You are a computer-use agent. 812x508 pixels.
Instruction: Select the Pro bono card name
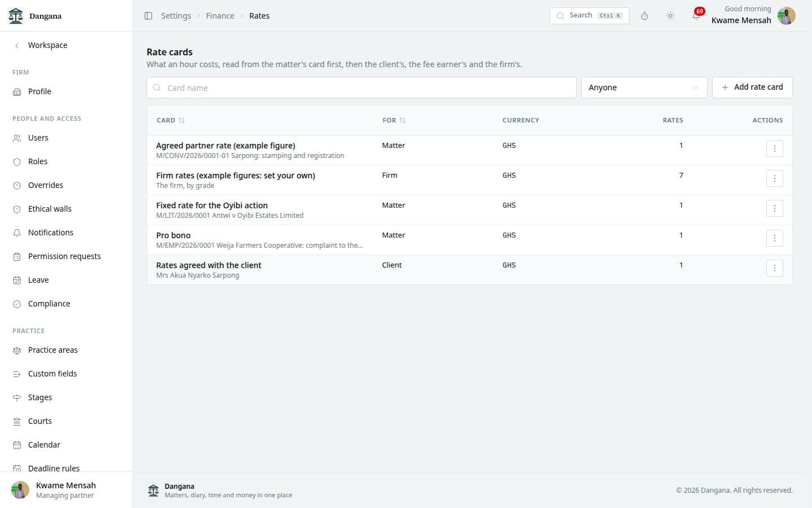pos(173,235)
